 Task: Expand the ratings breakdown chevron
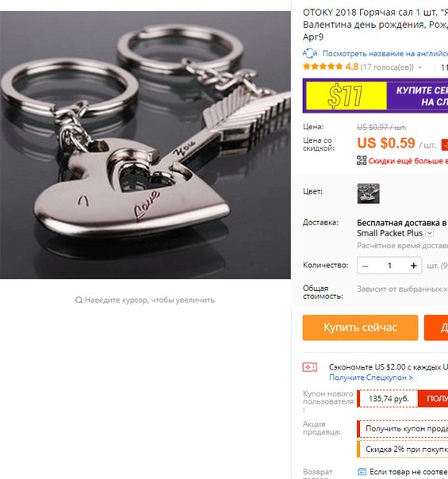tap(420, 67)
